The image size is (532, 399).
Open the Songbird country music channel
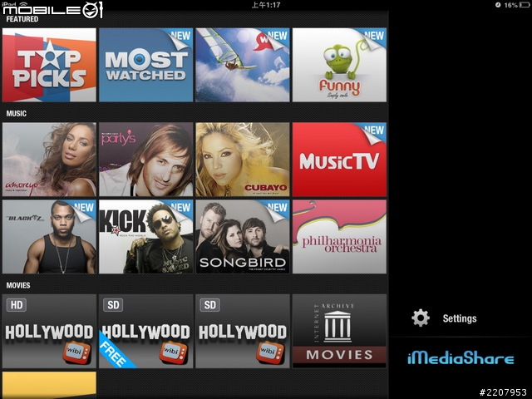[243, 236]
